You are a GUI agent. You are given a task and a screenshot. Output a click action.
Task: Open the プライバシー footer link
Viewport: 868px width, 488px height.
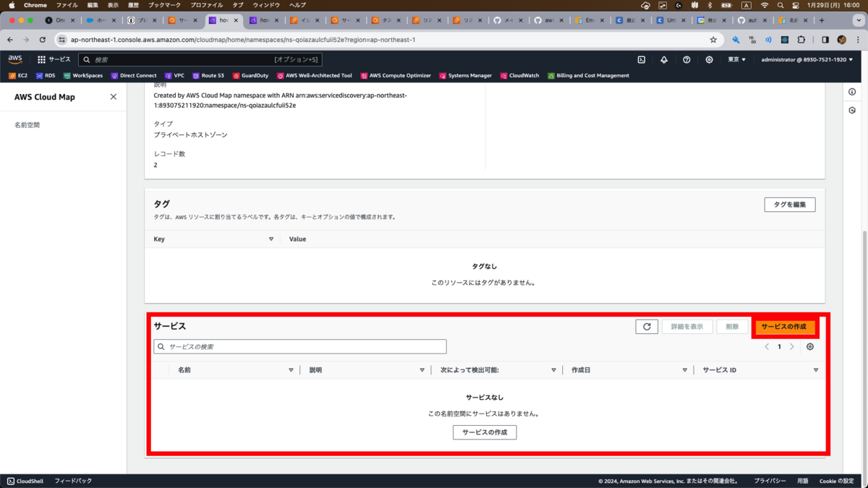770,481
